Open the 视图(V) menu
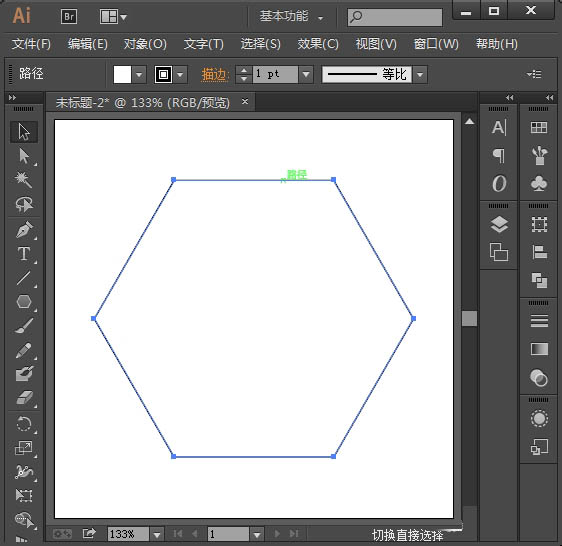The width and height of the screenshot is (562, 546). tap(376, 44)
